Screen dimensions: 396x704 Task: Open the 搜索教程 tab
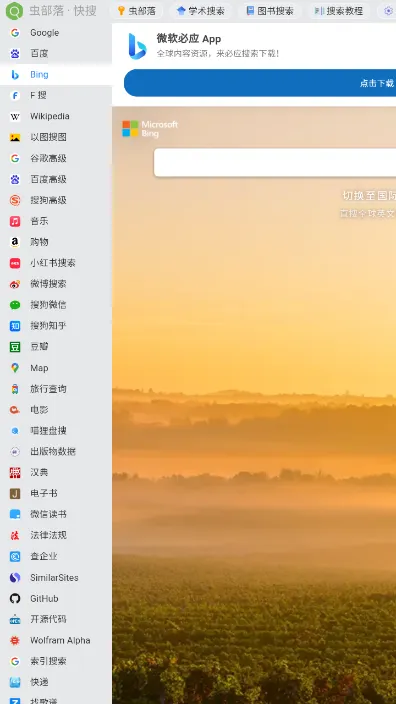pos(339,11)
